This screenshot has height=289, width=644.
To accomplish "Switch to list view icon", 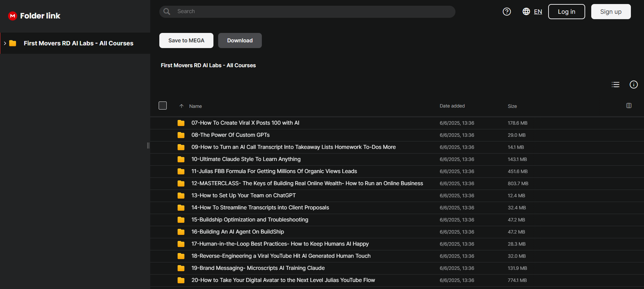I will [x=615, y=85].
